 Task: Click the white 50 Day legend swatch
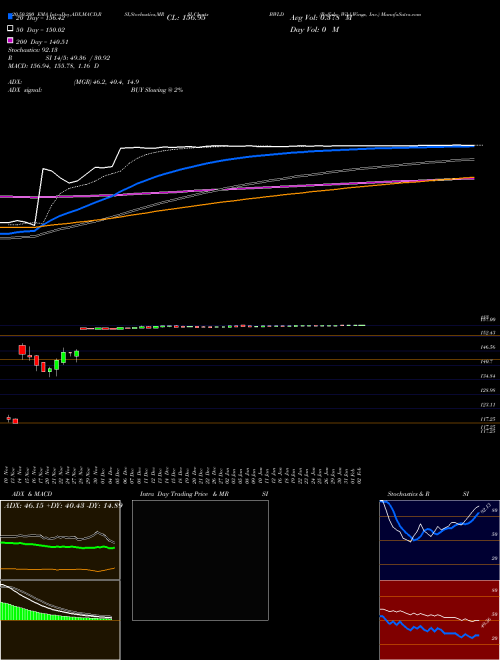10,29
